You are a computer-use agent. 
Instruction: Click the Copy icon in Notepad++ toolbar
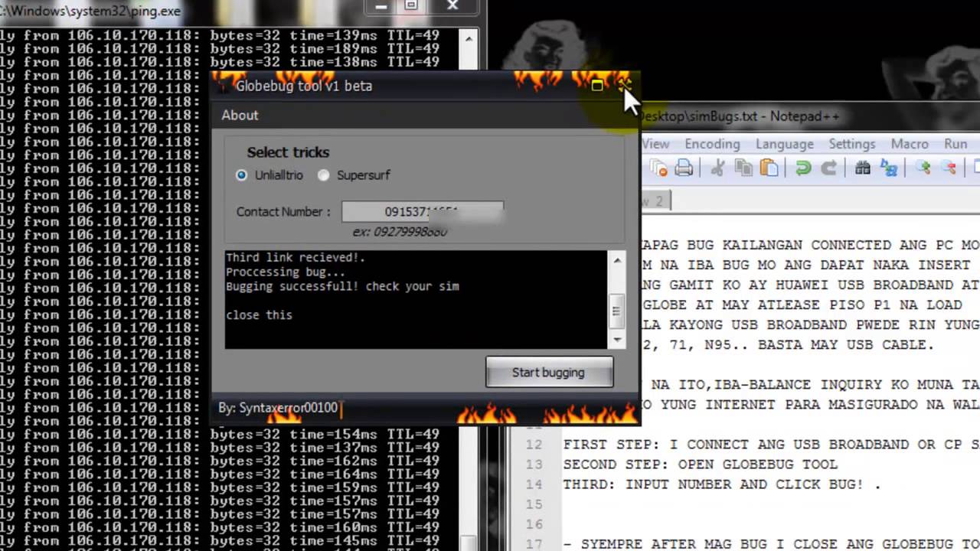click(x=743, y=168)
